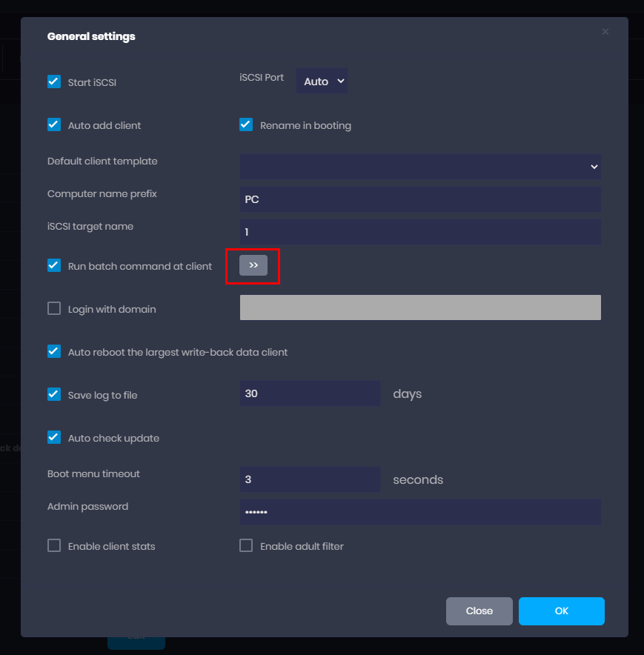The width and height of the screenshot is (644, 655).
Task: Click the Admin password field
Action: click(x=420, y=512)
